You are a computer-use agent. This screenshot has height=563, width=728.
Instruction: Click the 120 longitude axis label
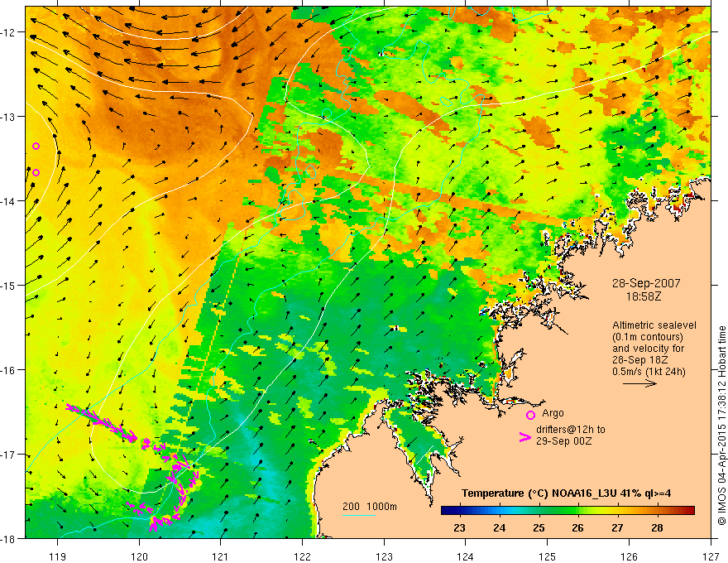pyautogui.click(x=139, y=556)
